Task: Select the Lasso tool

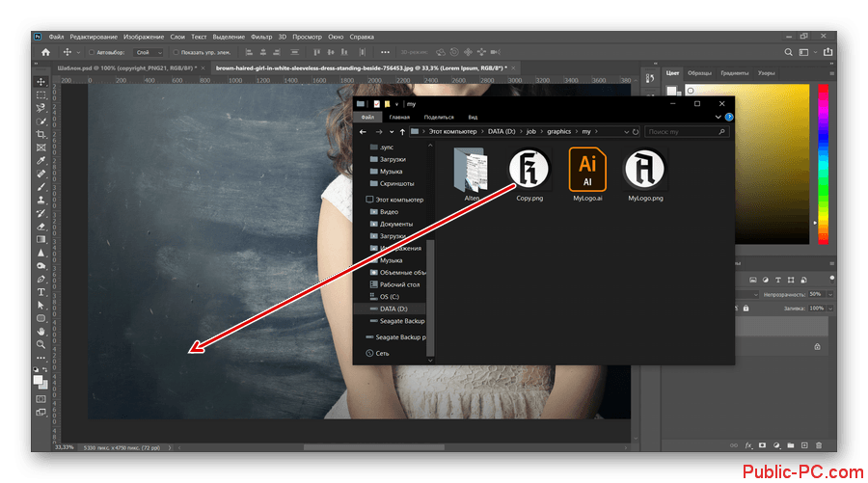Action: (x=41, y=108)
